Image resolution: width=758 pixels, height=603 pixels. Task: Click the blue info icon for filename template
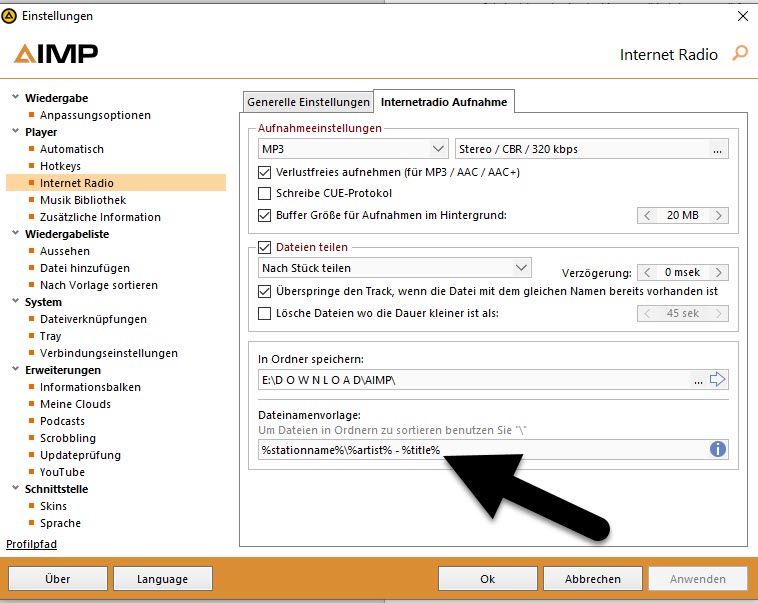click(x=718, y=449)
